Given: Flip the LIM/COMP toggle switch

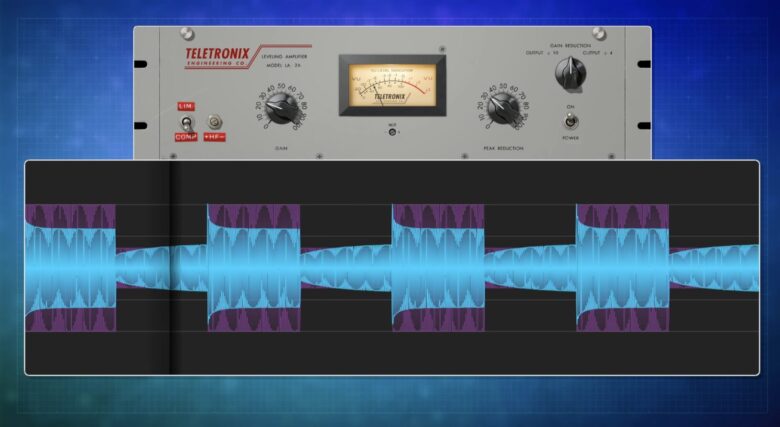Looking at the screenshot, I should (185, 122).
